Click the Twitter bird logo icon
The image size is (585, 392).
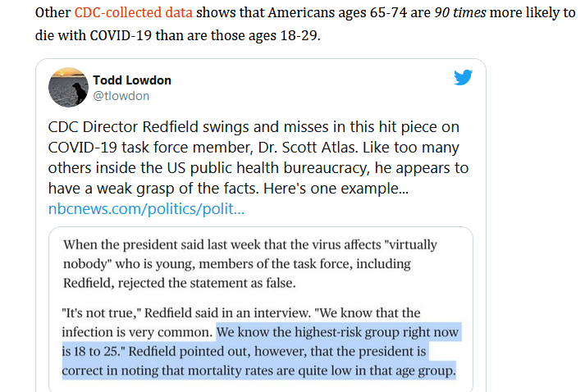tap(463, 78)
